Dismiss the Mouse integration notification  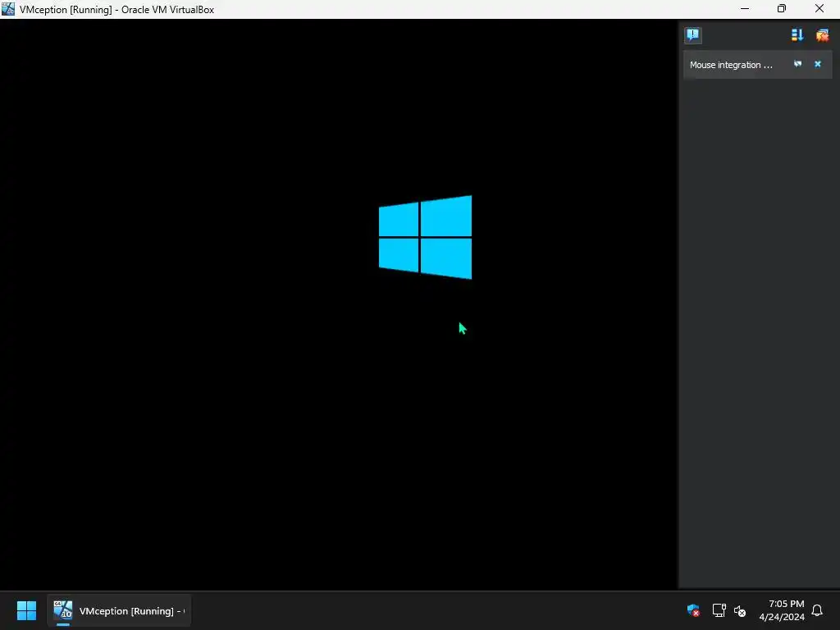tap(818, 64)
